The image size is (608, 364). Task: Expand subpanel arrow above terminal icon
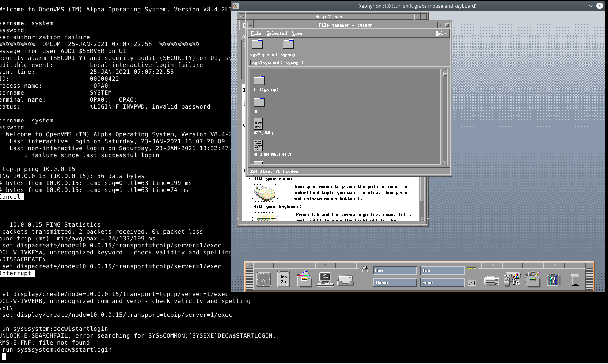(326, 265)
